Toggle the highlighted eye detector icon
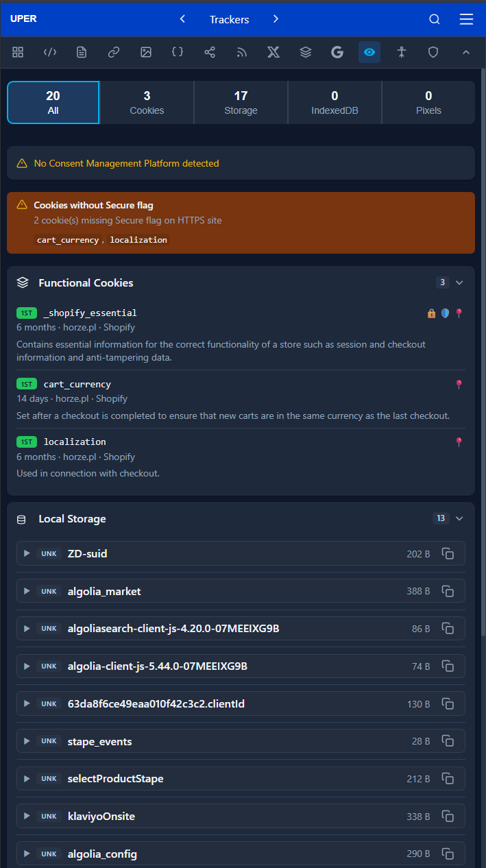486x868 pixels. coord(369,52)
